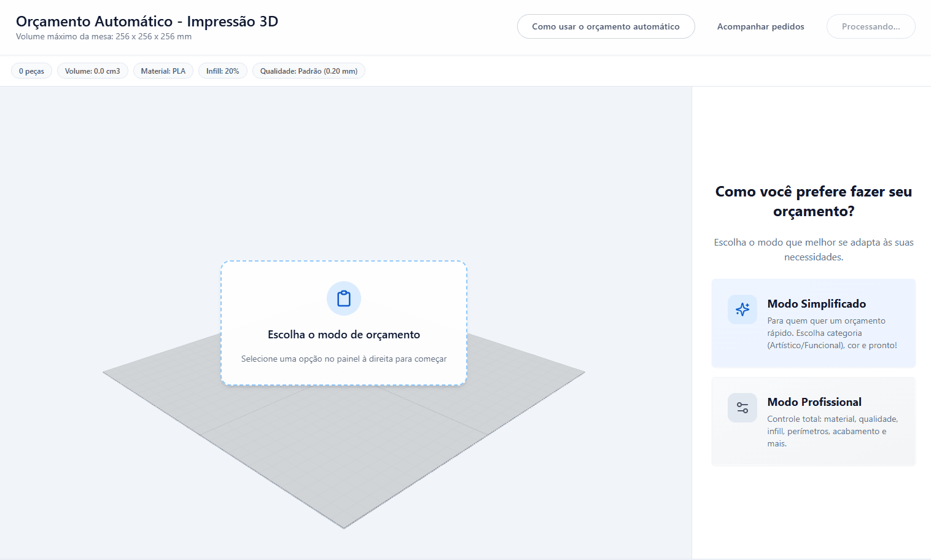931x560 pixels.
Task: Click the sparkle icon for Modo Simplificado
Action: coord(742,309)
